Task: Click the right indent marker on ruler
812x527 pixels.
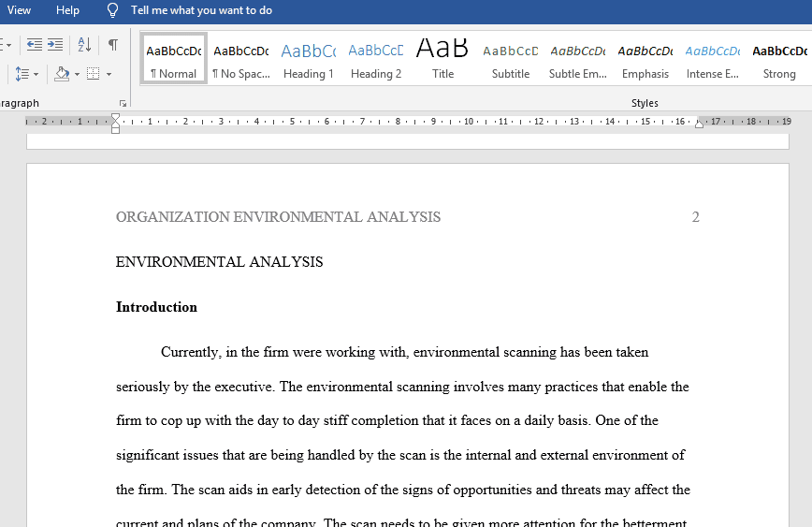Action: (x=699, y=124)
